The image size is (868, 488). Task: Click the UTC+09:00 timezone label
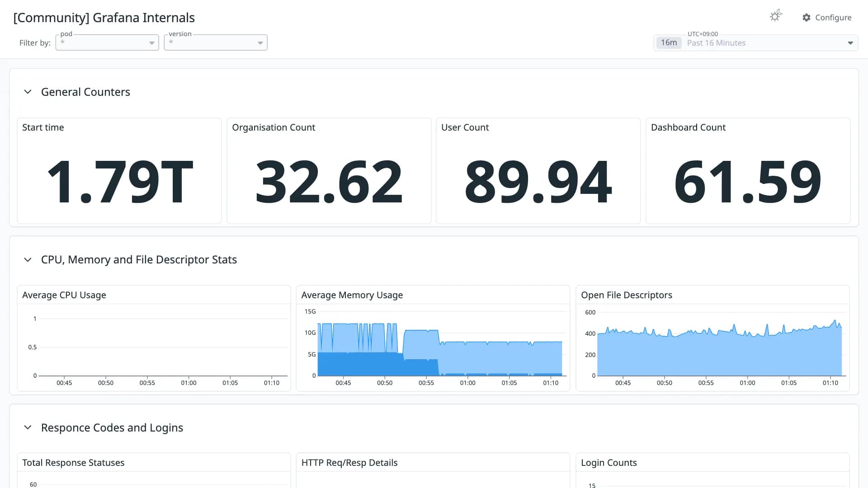(x=703, y=34)
